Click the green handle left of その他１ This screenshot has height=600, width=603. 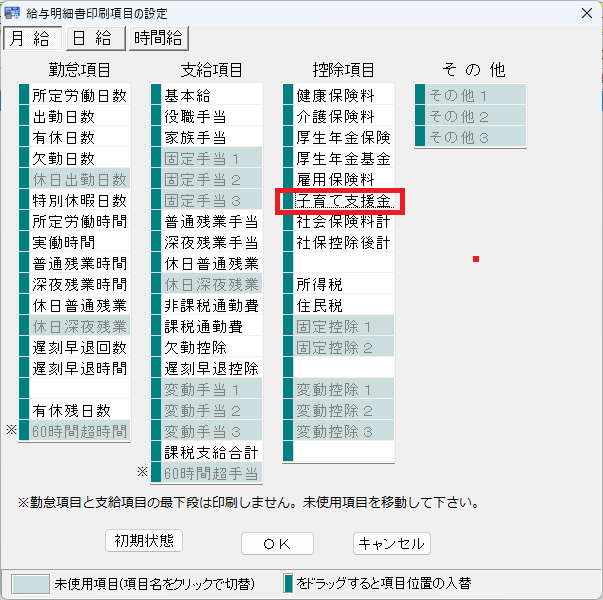[x=420, y=95]
